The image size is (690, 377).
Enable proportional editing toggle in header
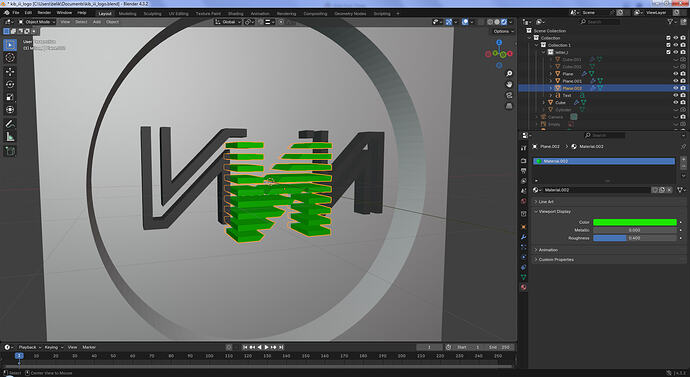(x=281, y=22)
